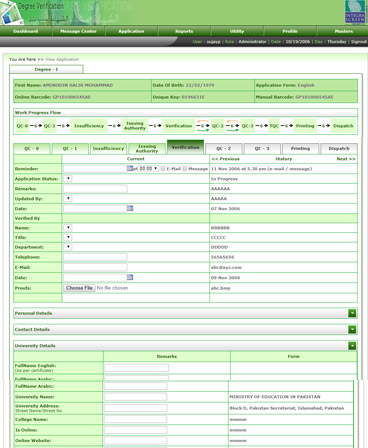Screen dimensions: 368x448
Task: Open the Profile menu
Action: tap(290, 31)
